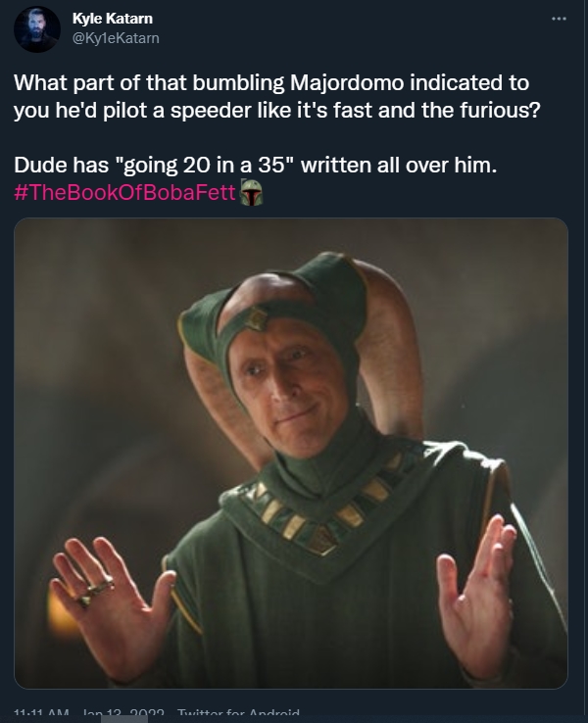Click the scrollbar track right of thumb
This screenshot has height=723, width=588.
tap(368, 719)
